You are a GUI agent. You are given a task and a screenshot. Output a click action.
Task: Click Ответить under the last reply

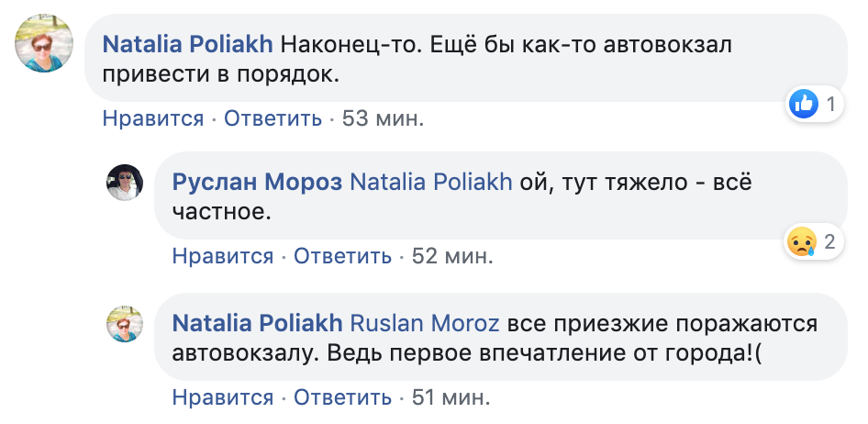tap(343, 397)
